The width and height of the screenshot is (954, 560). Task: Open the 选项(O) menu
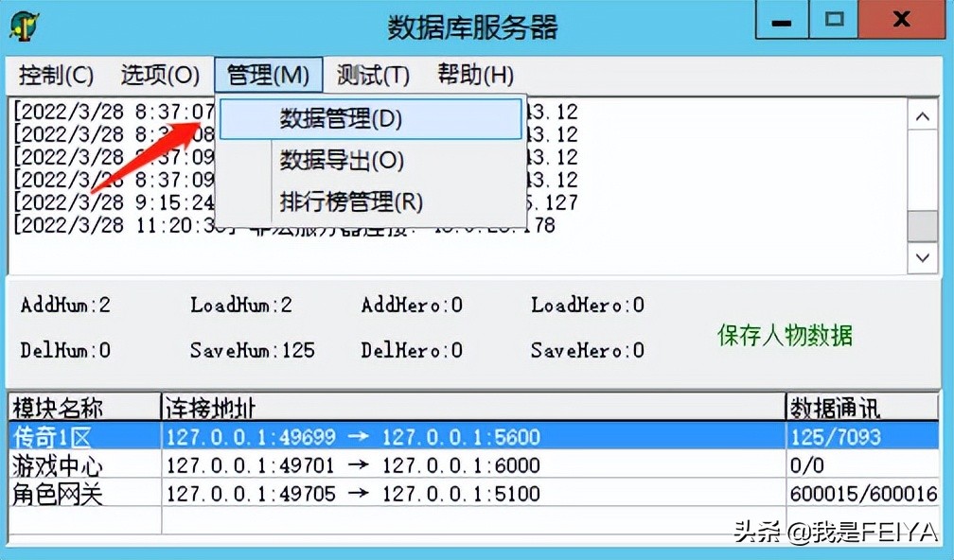point(157,75)
